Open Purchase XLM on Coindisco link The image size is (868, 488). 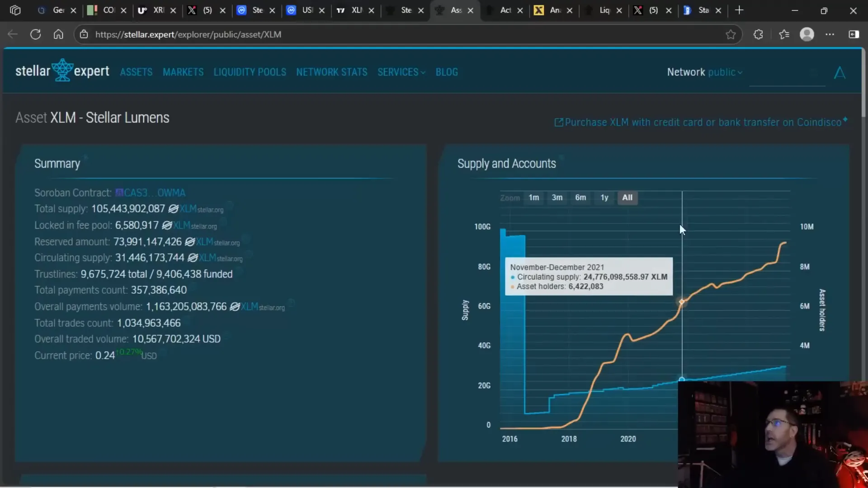[x=701, y=122]
